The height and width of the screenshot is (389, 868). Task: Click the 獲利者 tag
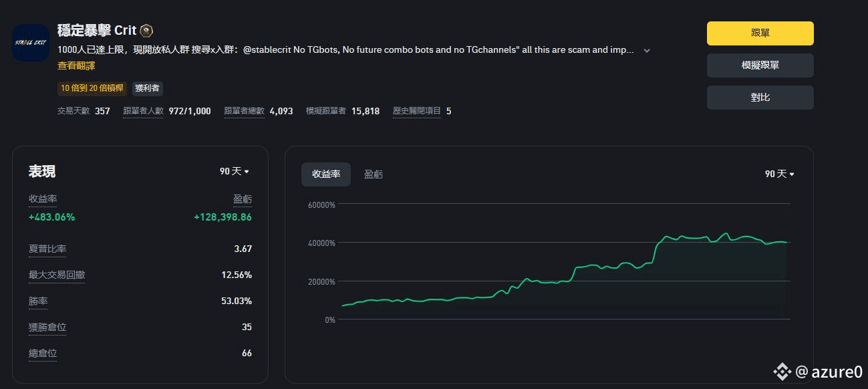[x=148, y=88]
